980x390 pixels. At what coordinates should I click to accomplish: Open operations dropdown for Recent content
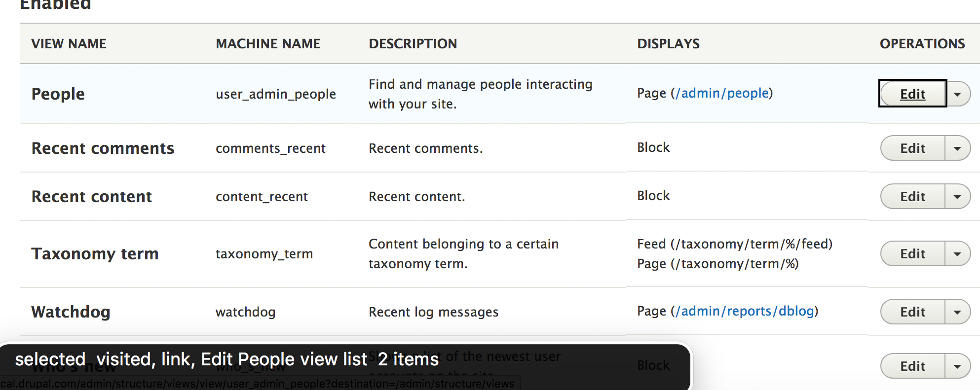point(957,196)
